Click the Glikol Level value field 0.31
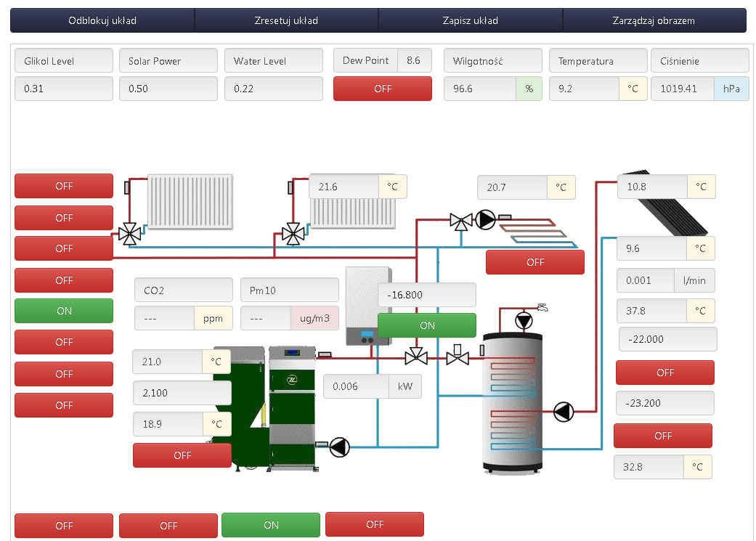Image resolution: width=756 pixels, height=541 pixels. (64, 89)
